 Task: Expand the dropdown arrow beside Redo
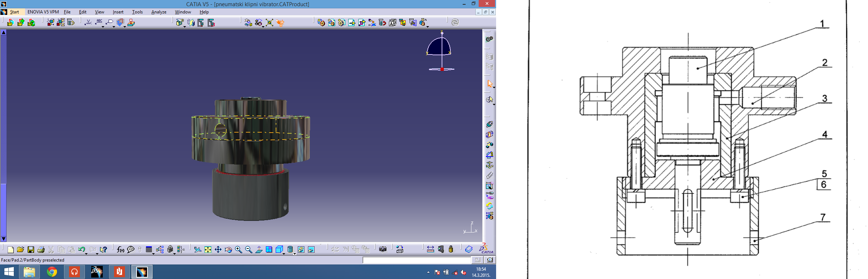click(x=97, y=253)
